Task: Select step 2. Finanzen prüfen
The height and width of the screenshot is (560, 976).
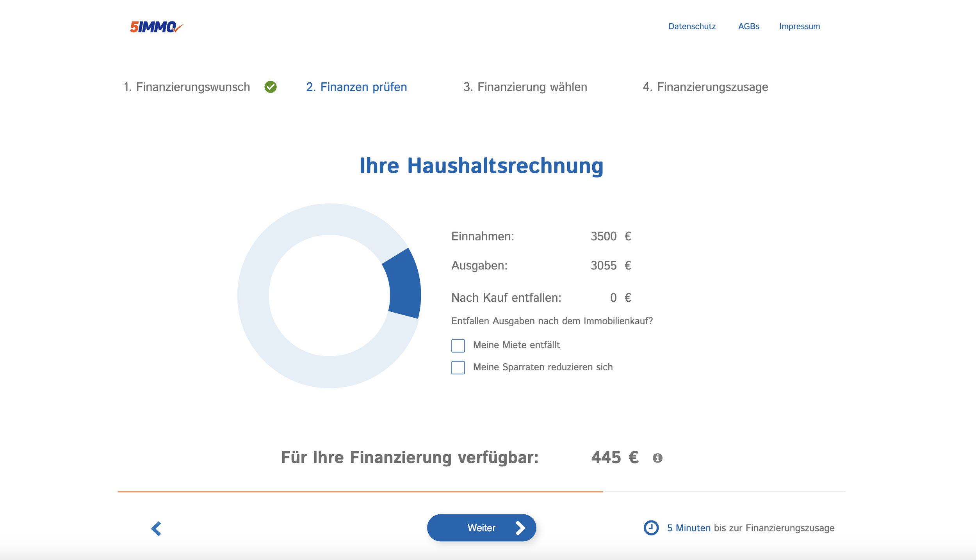Action: point(356,87)
